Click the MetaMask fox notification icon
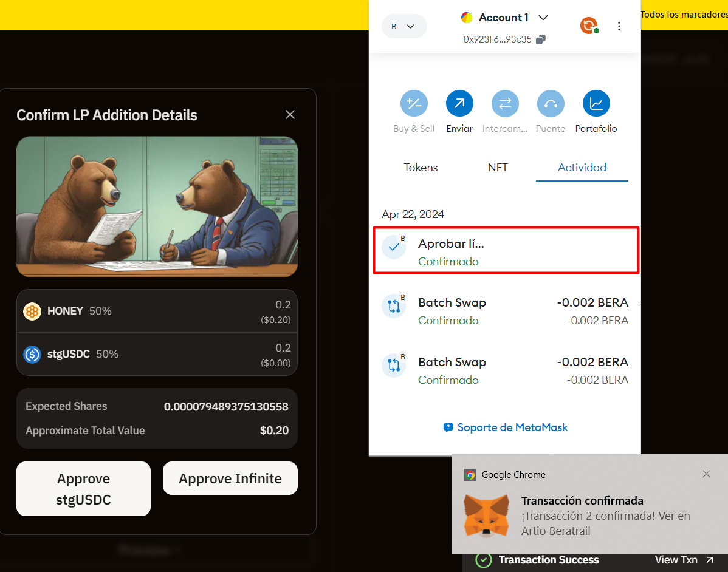Viewport: 728px width, 572px height. click(x=487, y=516)
